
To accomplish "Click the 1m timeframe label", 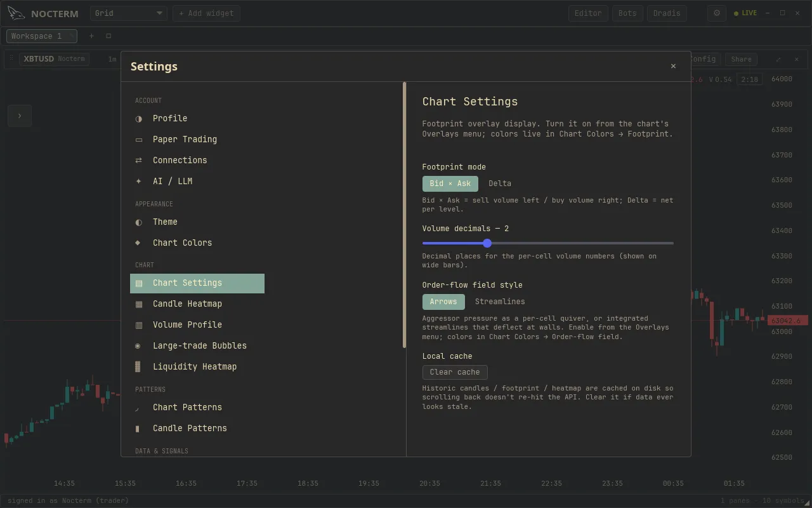I will tap(112, 59).
